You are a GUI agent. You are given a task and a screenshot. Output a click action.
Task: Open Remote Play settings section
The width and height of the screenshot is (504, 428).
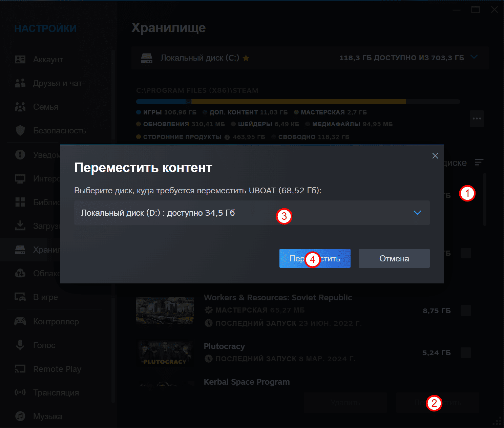pos(57,369)
